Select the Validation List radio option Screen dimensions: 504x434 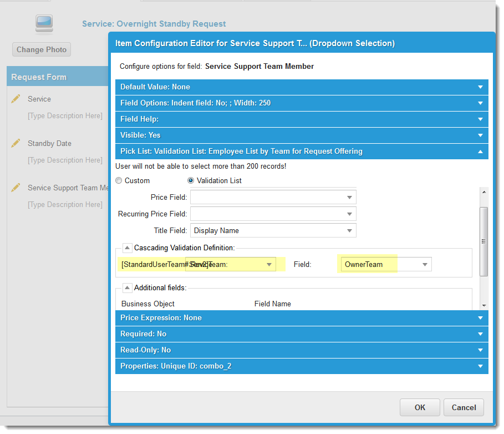[x=191, y=180]
